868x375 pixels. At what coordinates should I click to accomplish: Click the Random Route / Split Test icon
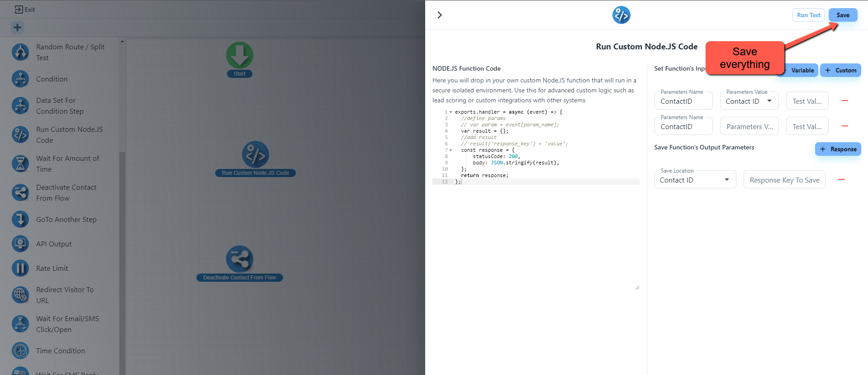point(20,52)
